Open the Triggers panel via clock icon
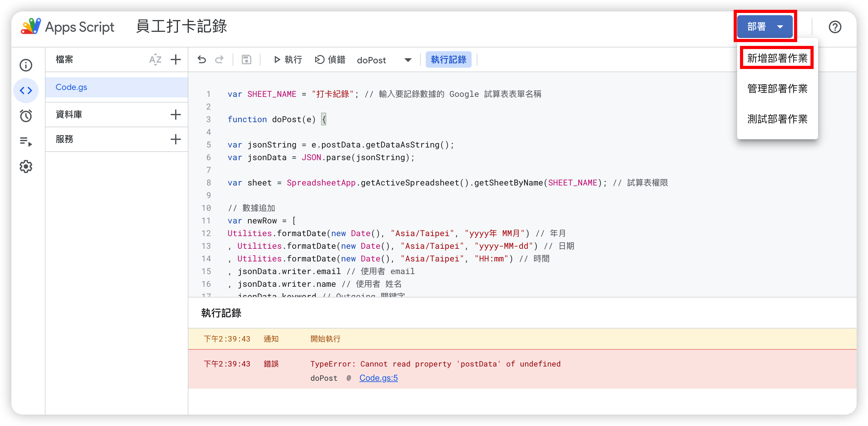Image resolution: width=868 pixels, height=426 pixels. pyautogui.click(x=26, y=116)
